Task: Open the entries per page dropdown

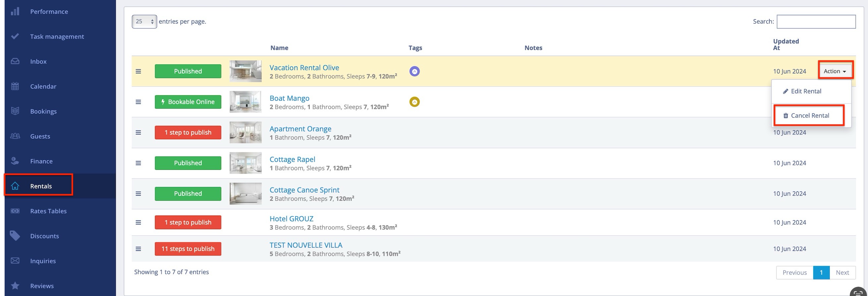Action: 144,22
